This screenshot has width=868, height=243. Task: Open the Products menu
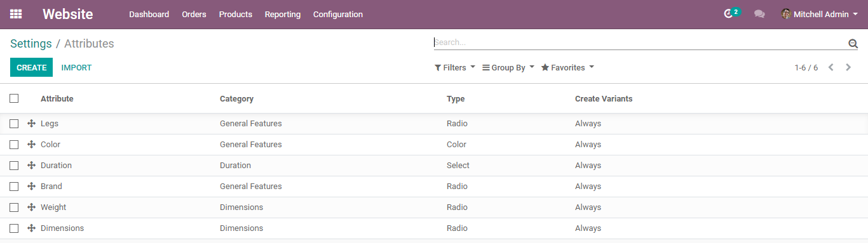(x=236, y=14)
